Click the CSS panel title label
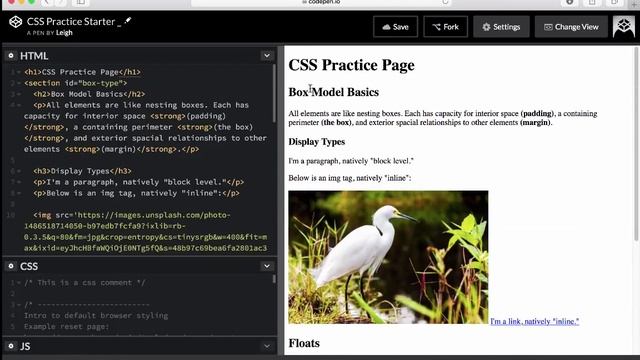The image size is (640, 360). click(x=29, y=266)
